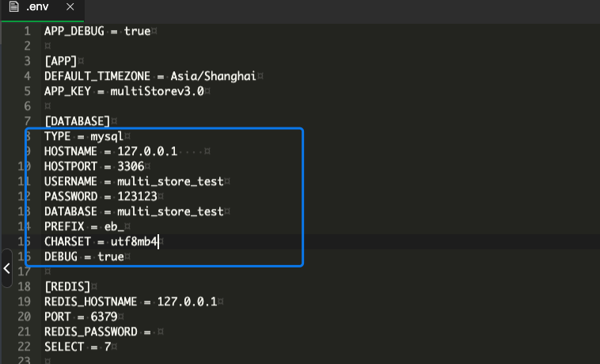The height and width of the screenshot is (364, 600).
Task: Click the HOSTNAME 127.0.0.1 database value
Action: [147, 151]
